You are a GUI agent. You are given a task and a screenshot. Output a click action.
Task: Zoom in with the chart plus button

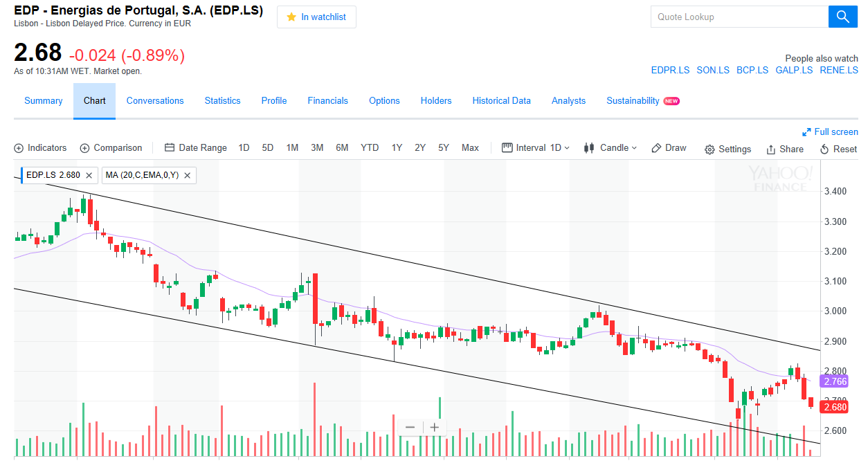tap(435, 427)
